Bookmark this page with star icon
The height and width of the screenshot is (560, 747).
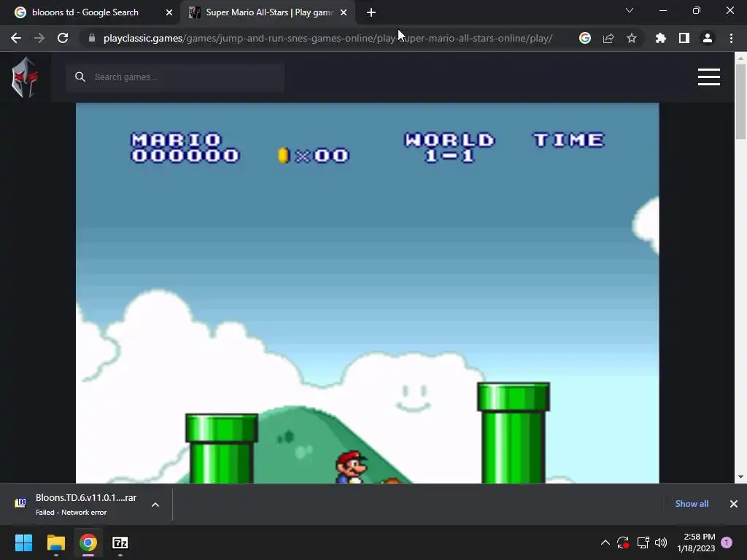click(632, 38)
